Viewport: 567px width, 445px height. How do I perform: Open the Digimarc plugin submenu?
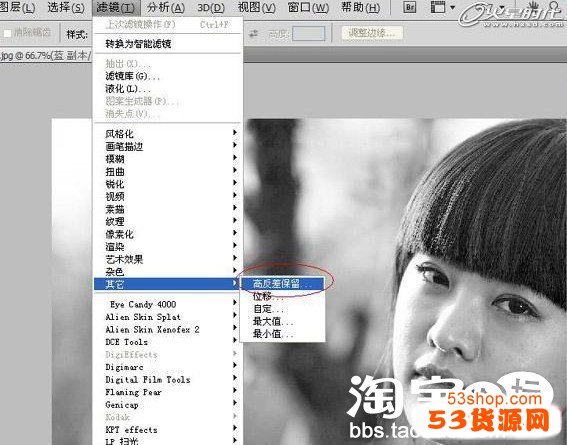point(168,367)
